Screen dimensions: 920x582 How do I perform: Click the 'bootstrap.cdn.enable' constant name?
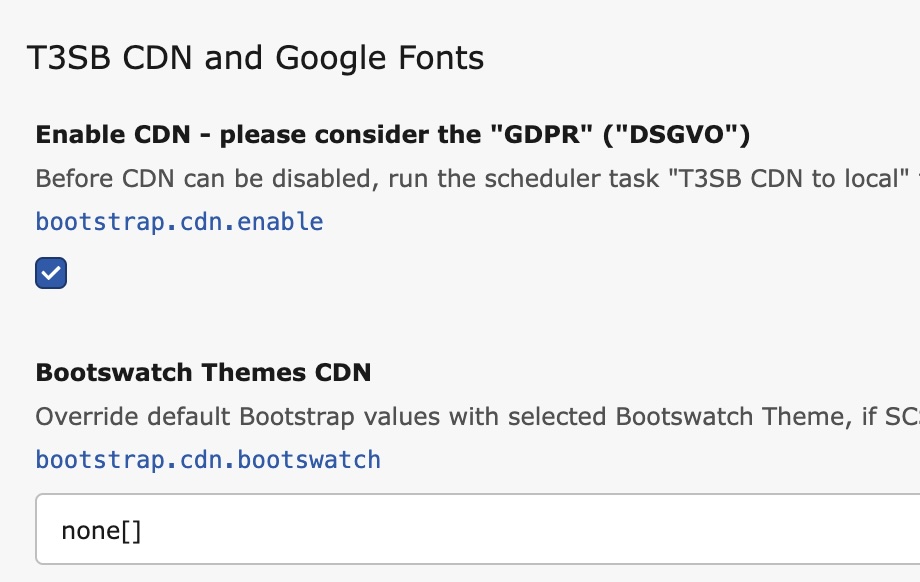point(179,221)
